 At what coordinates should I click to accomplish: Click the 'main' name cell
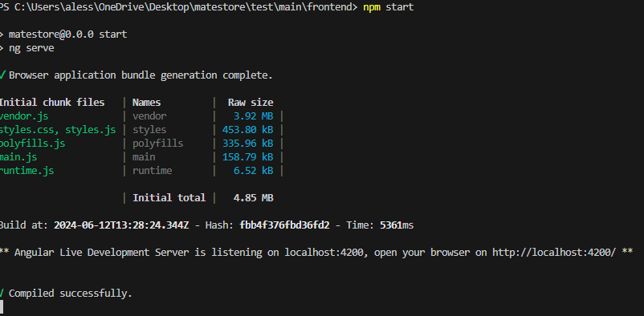[144, 157]
